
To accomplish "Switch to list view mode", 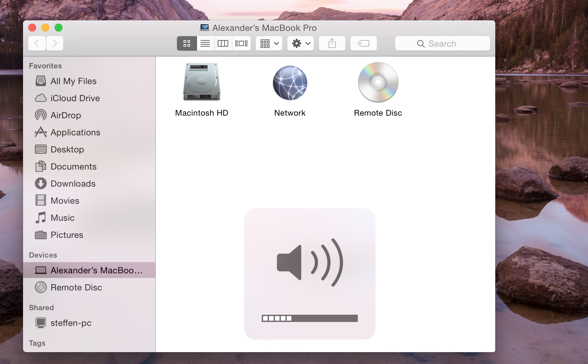I will coord(205,43).
